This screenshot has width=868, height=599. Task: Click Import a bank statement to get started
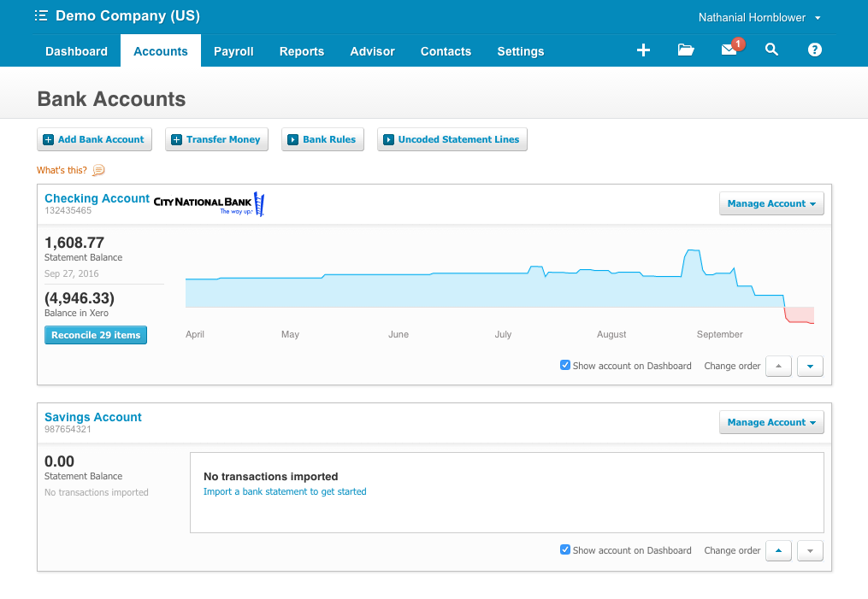(x=285, y=491)
